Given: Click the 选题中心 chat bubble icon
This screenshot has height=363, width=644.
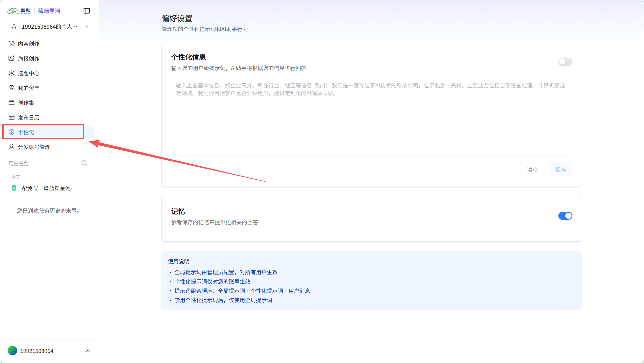Looking at the screenshot, I should pos(11,73).
